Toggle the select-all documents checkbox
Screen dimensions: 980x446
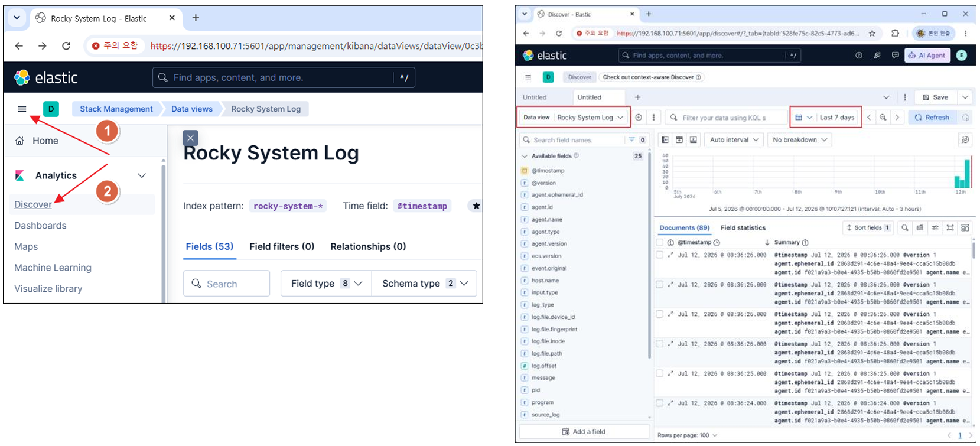[660, 243]
